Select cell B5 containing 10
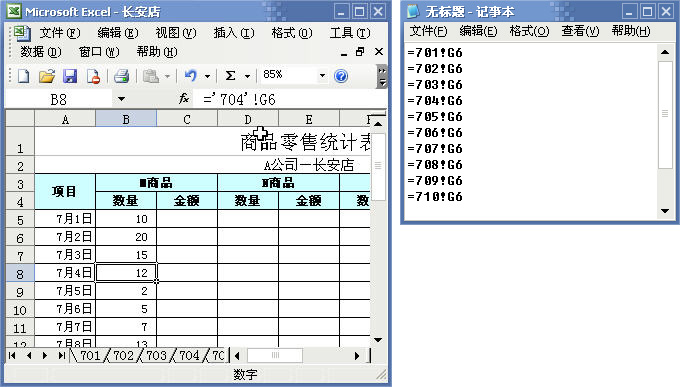Image resolution: width=680 pixels, height=387 pixels. [x=126, y=219]
